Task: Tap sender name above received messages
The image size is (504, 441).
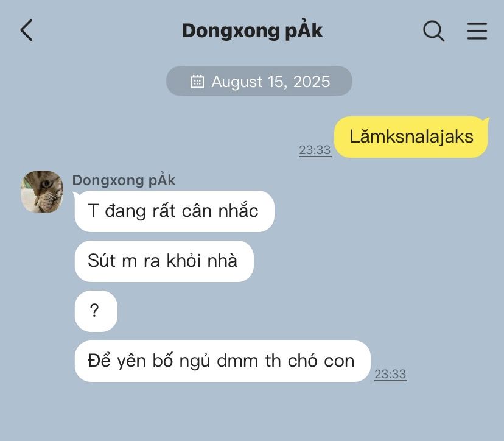Action: click(124, 180)
